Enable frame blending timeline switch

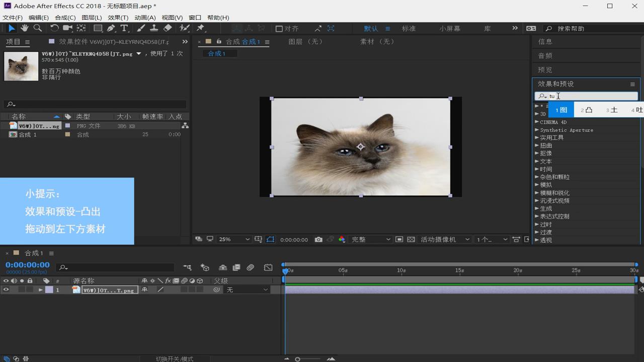point(236,267)
